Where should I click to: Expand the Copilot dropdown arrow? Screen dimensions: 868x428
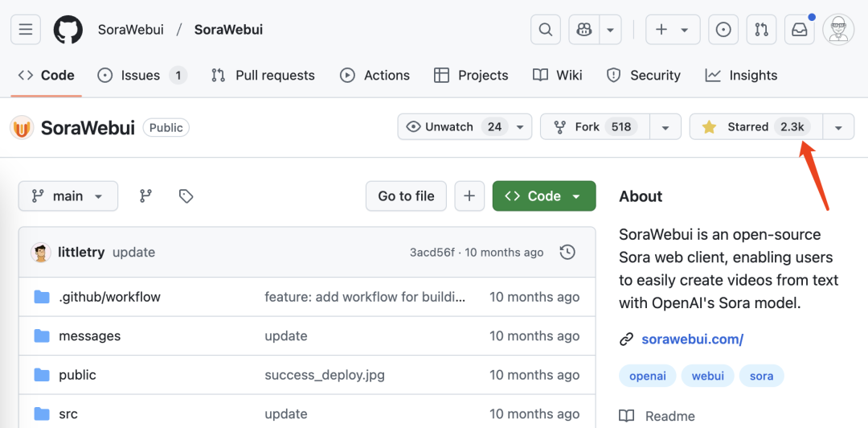pos(611,30)
